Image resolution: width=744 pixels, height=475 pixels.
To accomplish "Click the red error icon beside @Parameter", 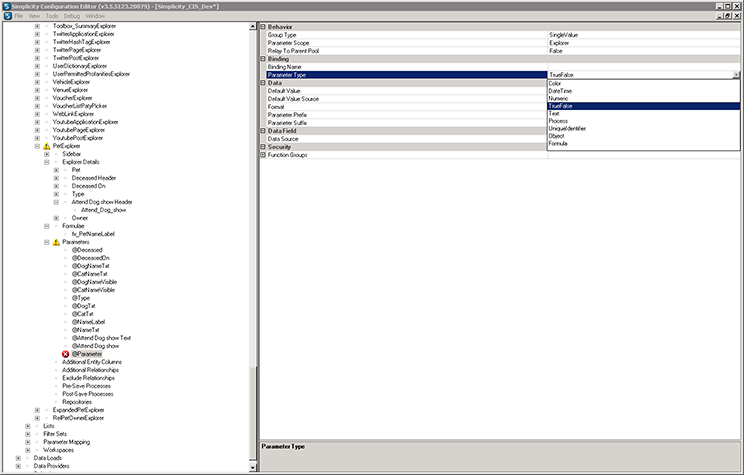I will click(x=65, y=354).
